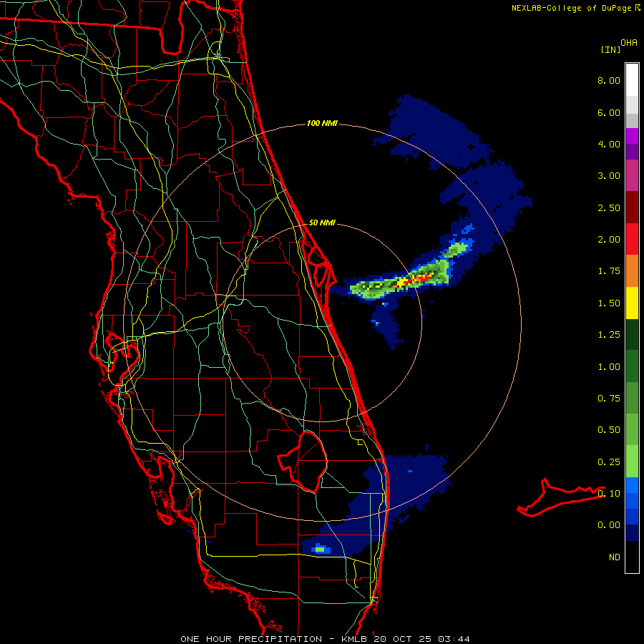Click the 0.10 legend value

[609, 494]
